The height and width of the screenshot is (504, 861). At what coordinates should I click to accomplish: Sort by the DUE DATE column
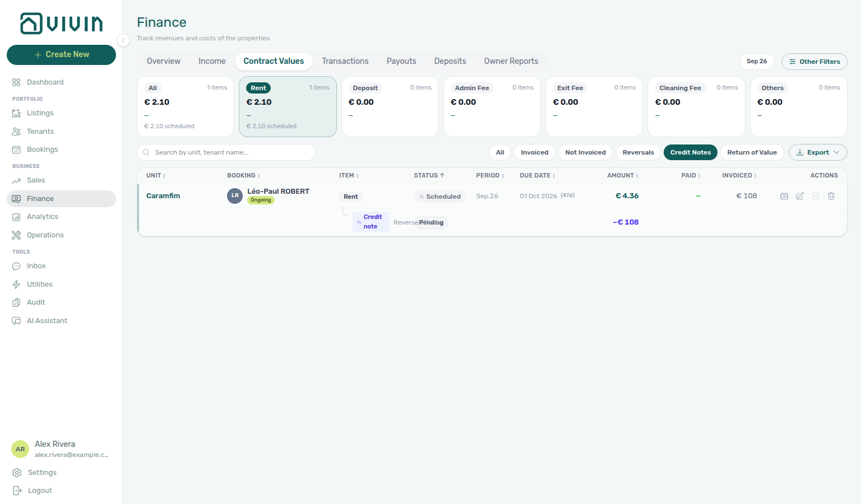tap(537, 176)
